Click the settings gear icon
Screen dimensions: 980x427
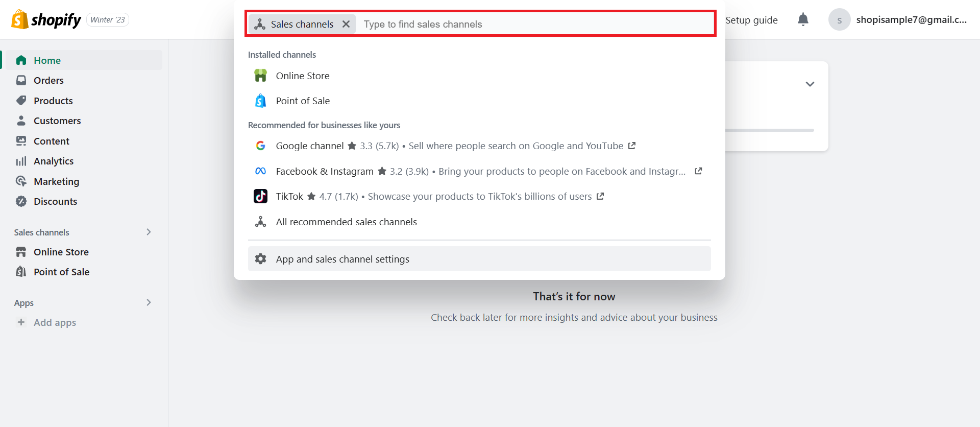pyautogui.click(x=260, y=259)
